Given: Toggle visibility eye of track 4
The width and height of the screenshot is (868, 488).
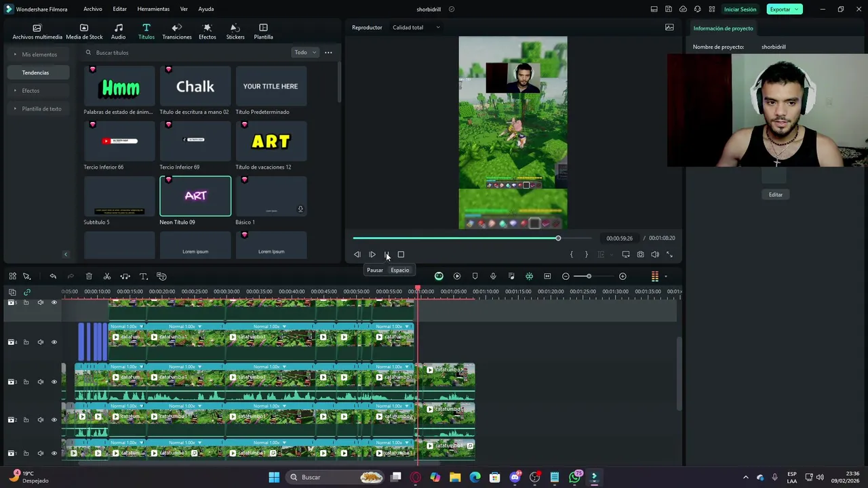Looking at the screenshot, I should [x=54, y=342].
